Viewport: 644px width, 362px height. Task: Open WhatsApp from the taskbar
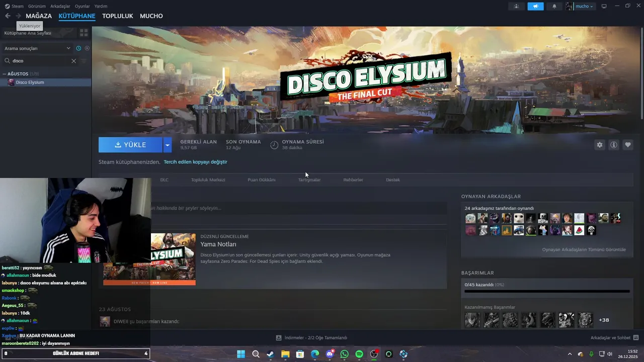(x=344, y=354)
